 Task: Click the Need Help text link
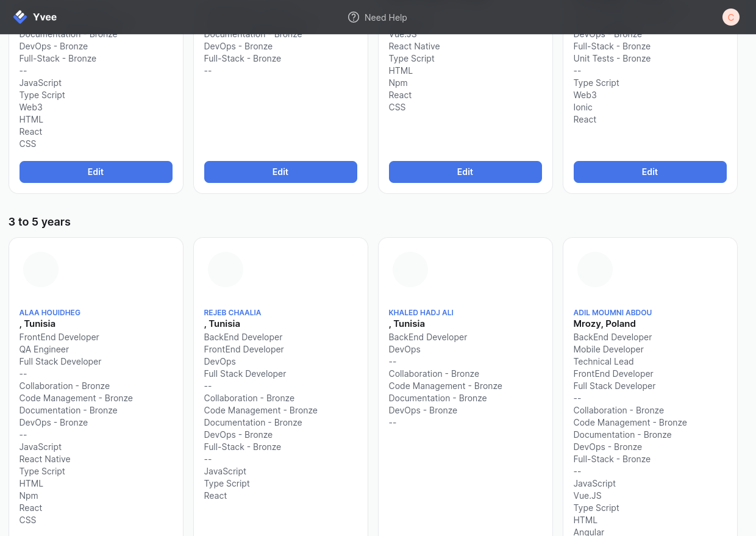(385, 18)
